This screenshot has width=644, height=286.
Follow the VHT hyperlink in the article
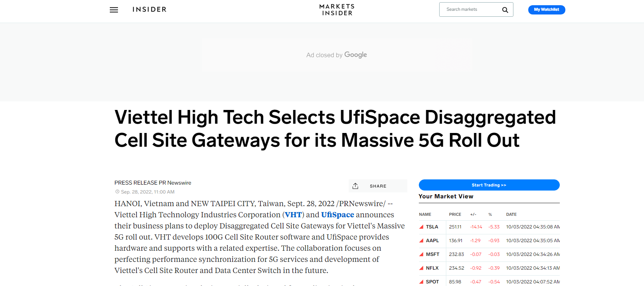[x=293, y=215]
